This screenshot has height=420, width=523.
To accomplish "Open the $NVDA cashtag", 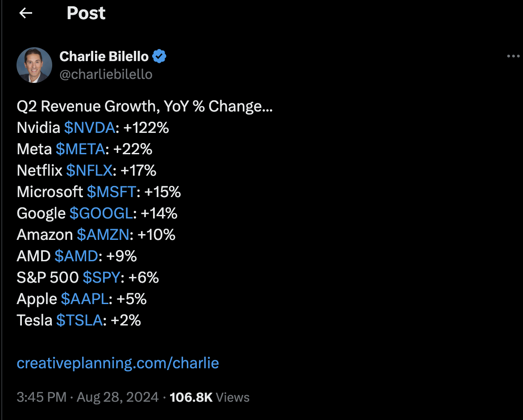I will point(90,128).
